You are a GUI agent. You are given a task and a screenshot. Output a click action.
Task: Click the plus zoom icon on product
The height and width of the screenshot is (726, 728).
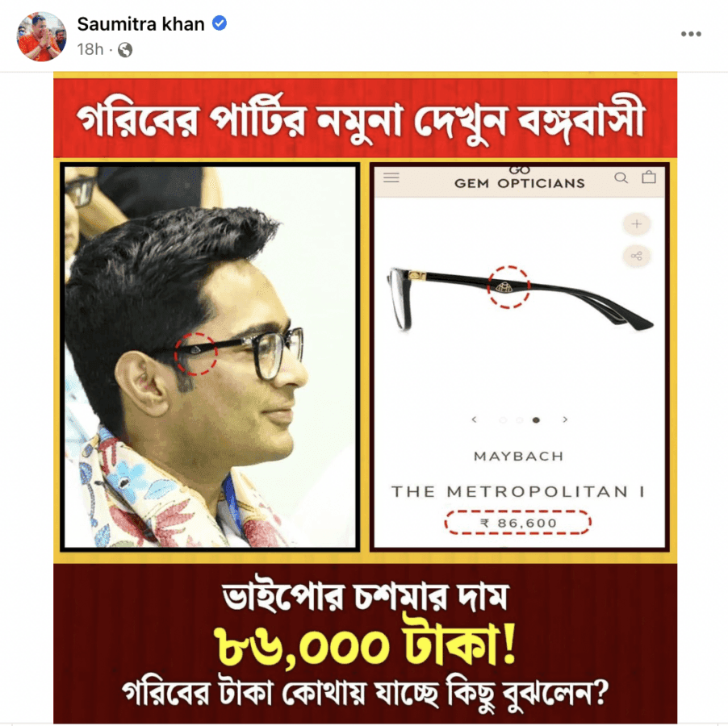point(637,224)
